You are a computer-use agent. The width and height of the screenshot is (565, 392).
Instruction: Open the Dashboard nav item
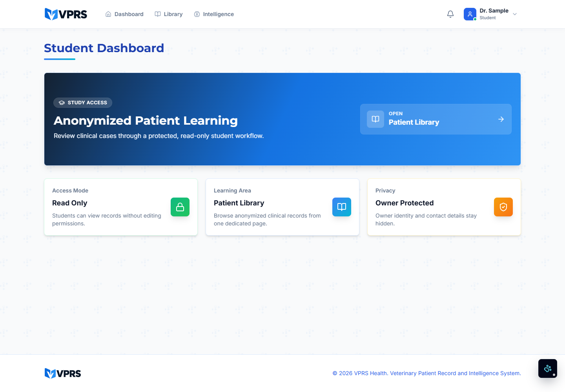tap(124, 14)
